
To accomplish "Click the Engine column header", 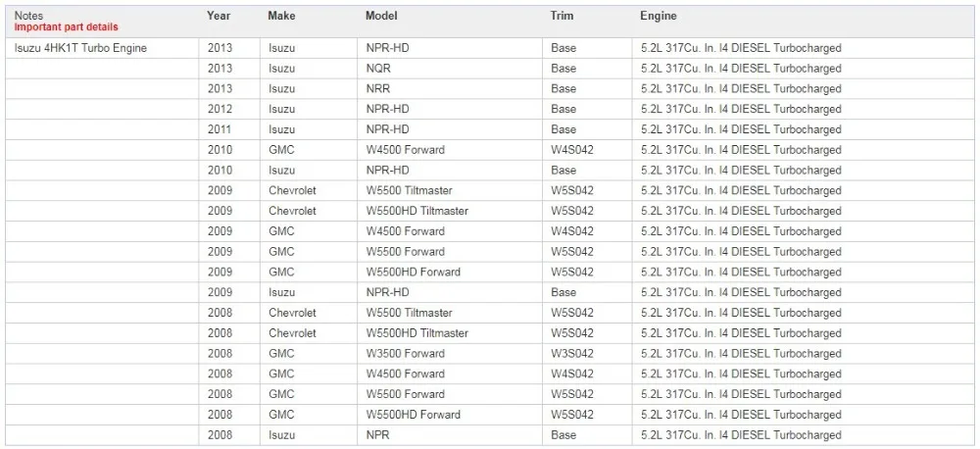I will pyautogui.click(x=659, y=16).
